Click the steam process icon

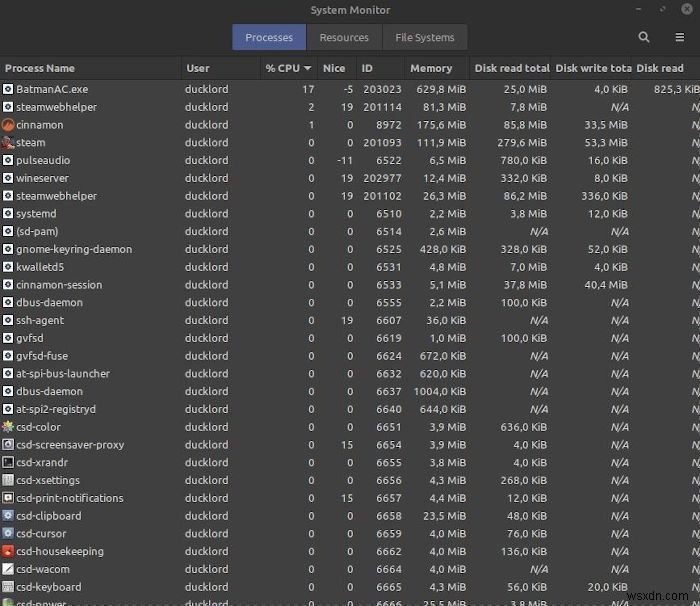(8, 142)
